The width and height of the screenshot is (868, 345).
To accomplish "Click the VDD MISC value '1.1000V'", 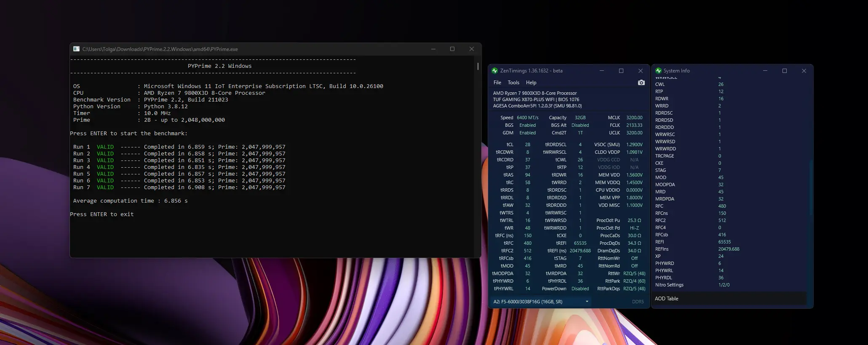I will click(634, 205).
